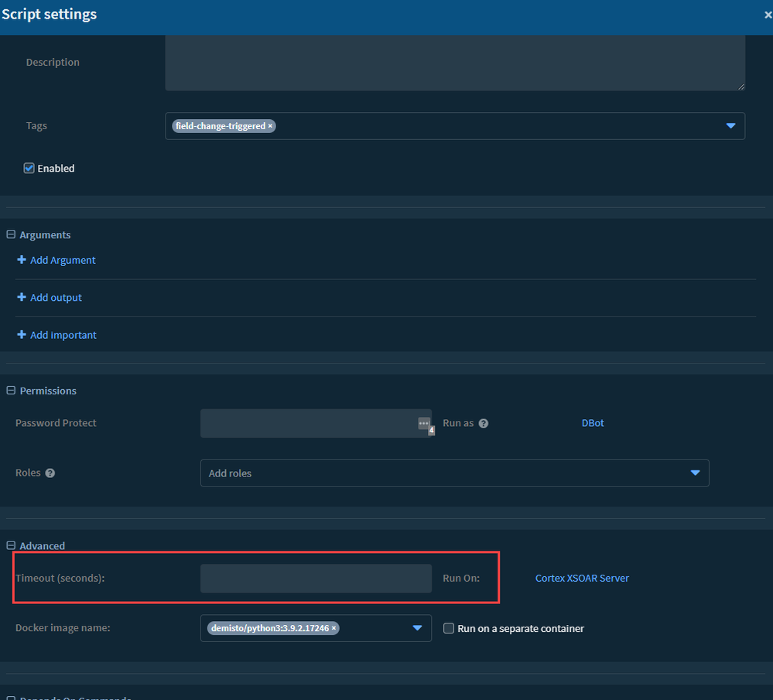Uncheck the Enabled checkbox

29,169
